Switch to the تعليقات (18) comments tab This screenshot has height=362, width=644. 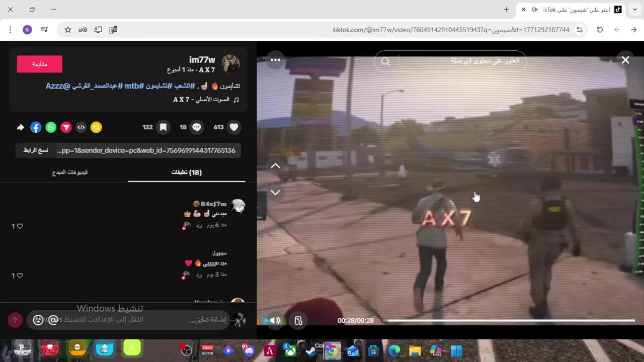pyautogui.click(x=187, y=172)
